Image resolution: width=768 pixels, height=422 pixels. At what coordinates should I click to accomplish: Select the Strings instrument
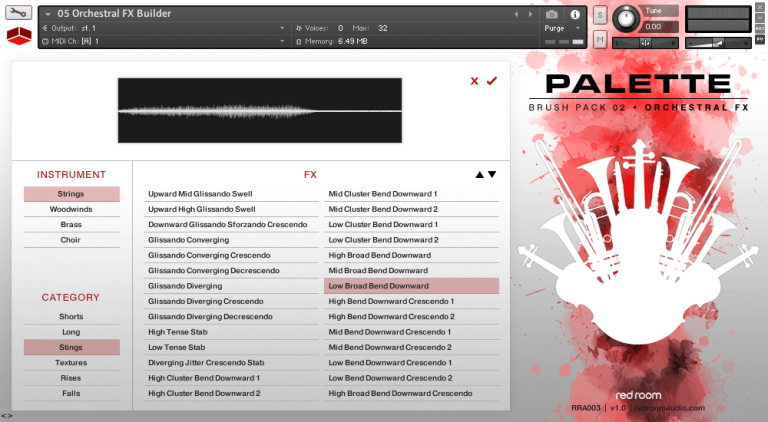point(72,194)
